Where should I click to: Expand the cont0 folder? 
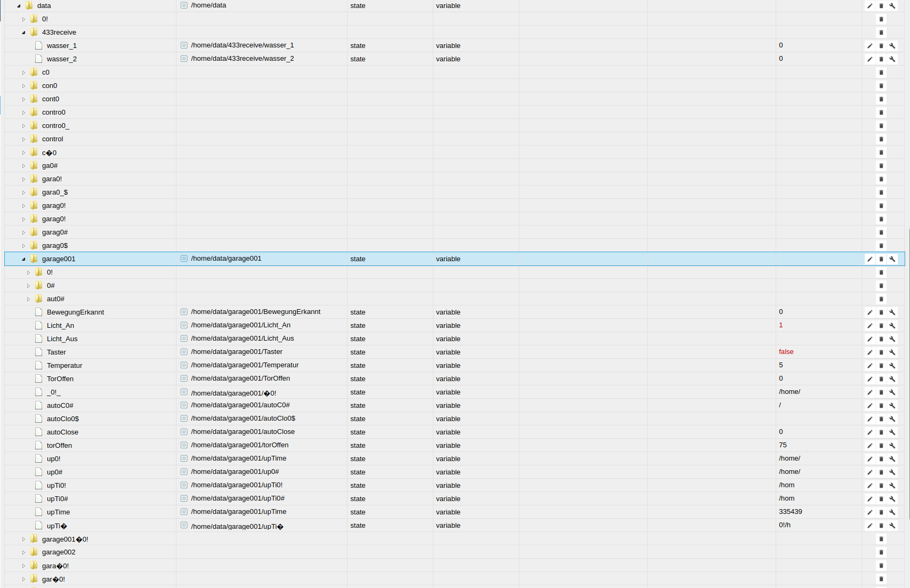click(x=23, y=99)
